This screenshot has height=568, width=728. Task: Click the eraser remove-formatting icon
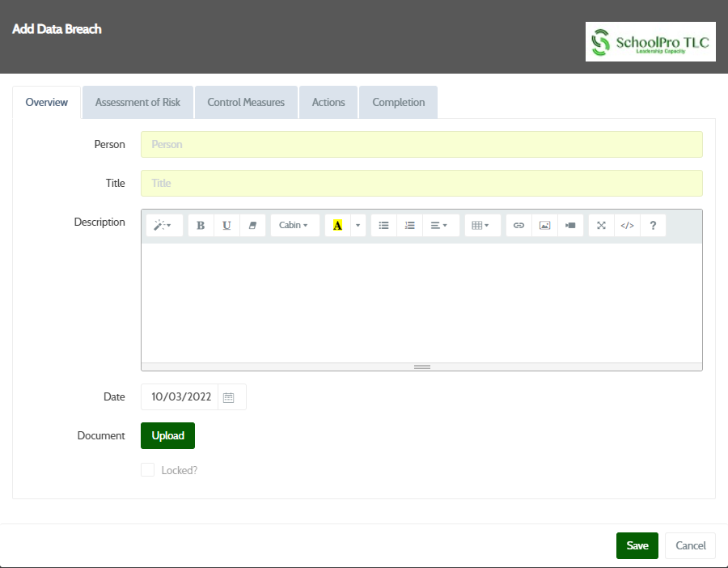coord(252,226)
